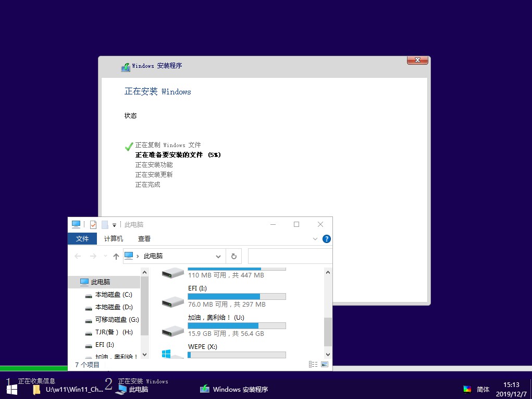Open the address bar history dropdown
The width and height of the screenshot is (532, 399).
click(218, 257)
